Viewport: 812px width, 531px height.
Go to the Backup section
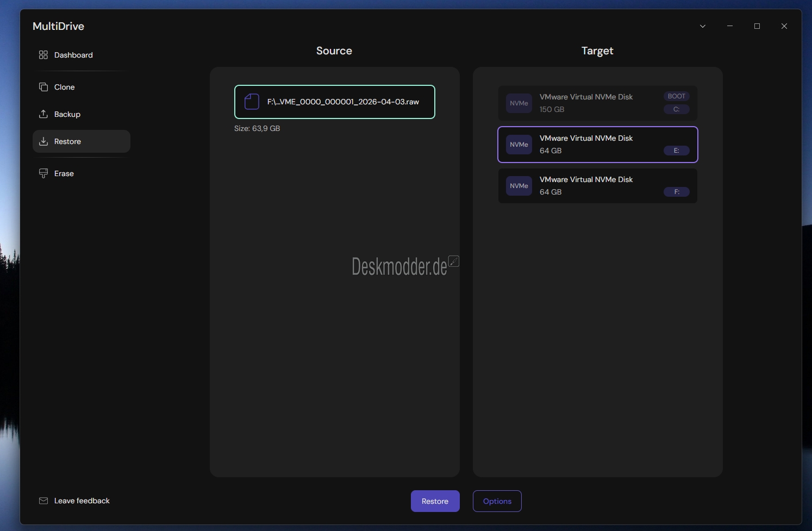[x=67, y=114]
